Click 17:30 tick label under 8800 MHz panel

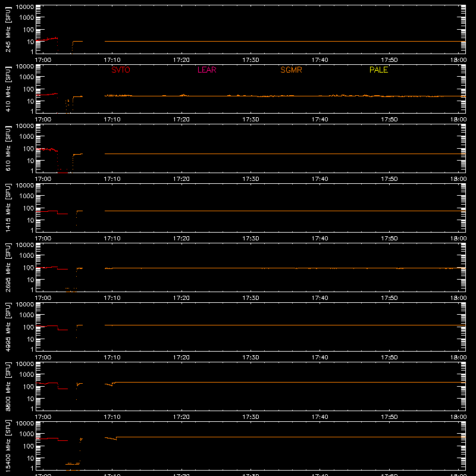[x=250, y=417]
